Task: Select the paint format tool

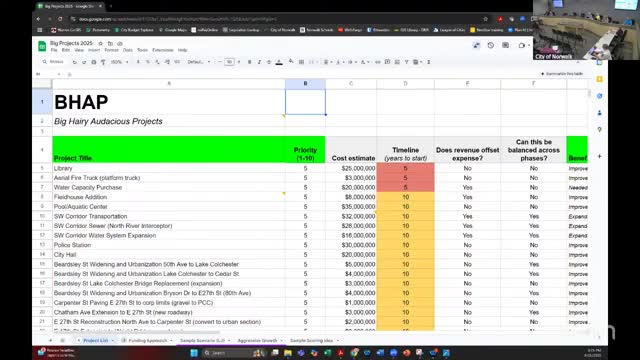Action: [x=103, y=62]
